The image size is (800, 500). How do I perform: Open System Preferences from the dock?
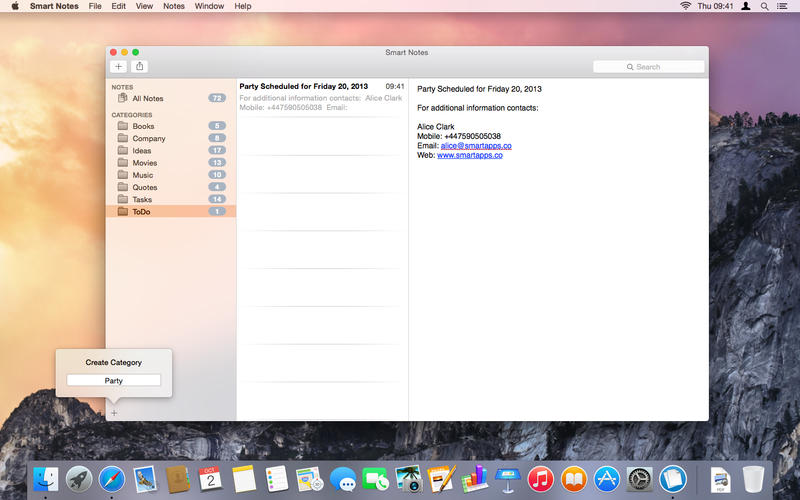tap(639, 480)
